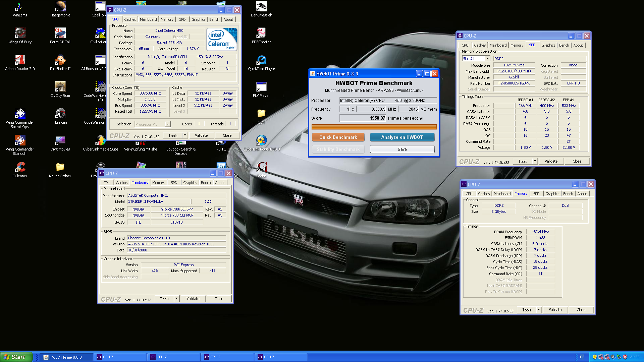
Task: Open Die Siedler II icon
Action: (60, 63)
